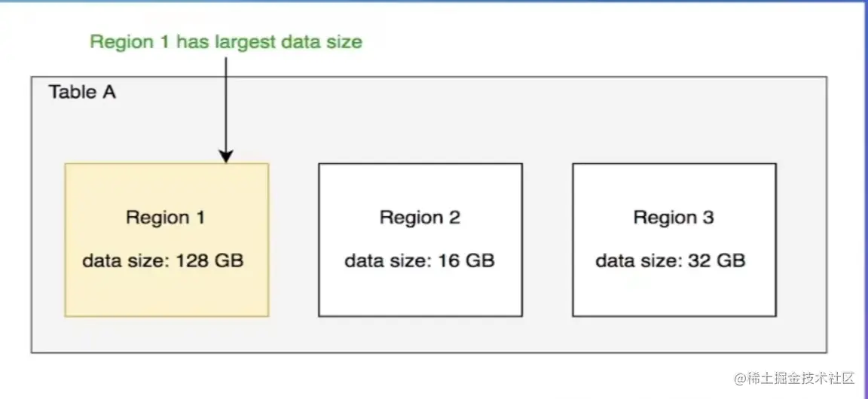Image resolution: width=868 pixels, height=399 pixels.
Task: Click the gray gap between Region 2 and Region 3
Action: pos(547,239)
